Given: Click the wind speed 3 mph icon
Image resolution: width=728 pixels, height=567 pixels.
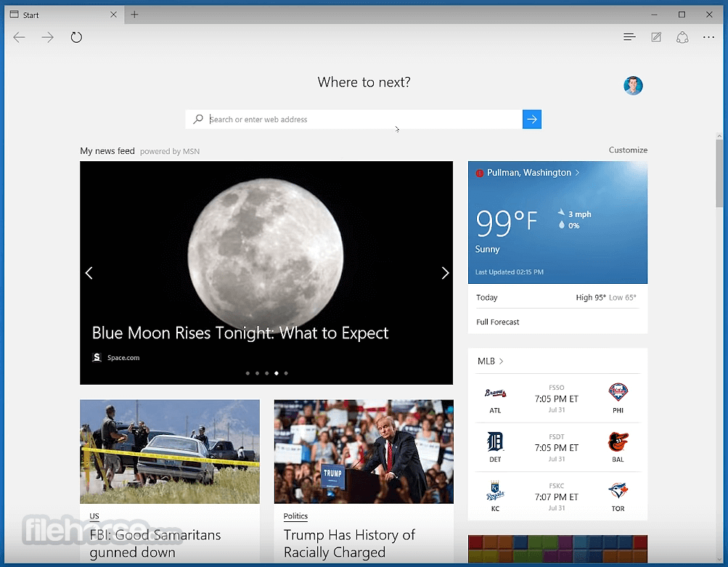Looking at the screenshot, I should click(x=561, y=213).
